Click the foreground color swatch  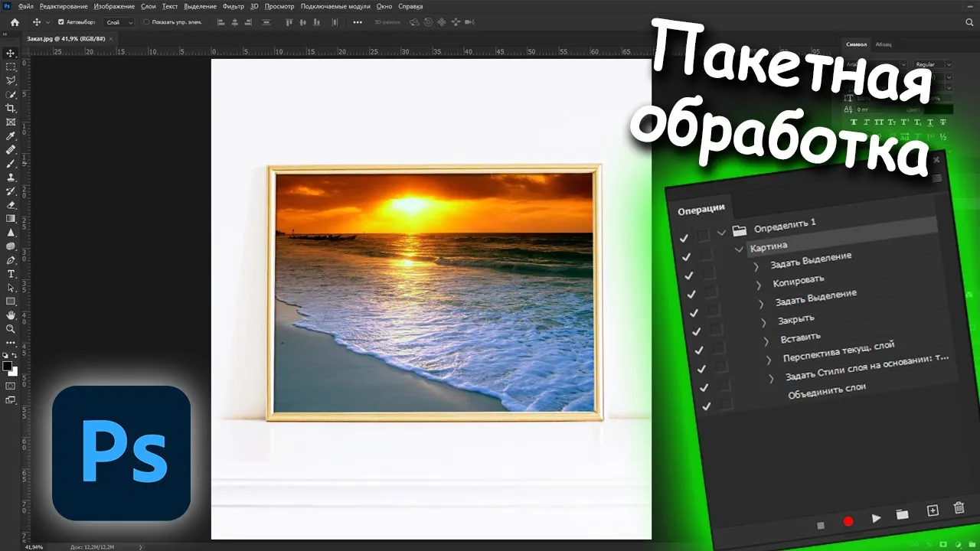pyautogui.click(x=8, y=367)
